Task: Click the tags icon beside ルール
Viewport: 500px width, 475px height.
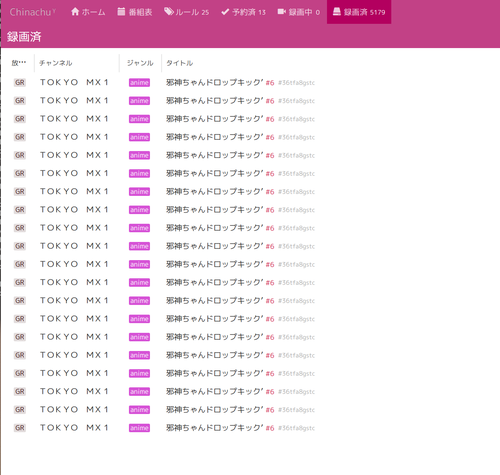Action: pyautogui.click(x=169, y=12)
